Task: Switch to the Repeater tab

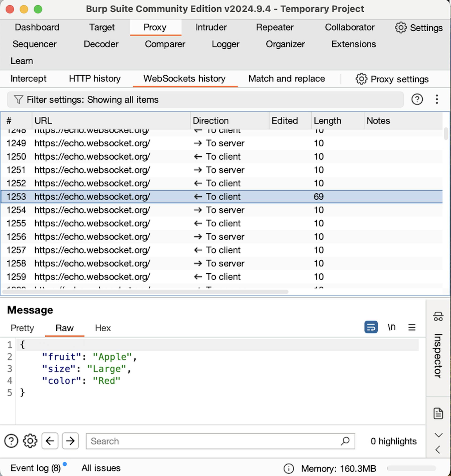Action: tap(275, 27)
